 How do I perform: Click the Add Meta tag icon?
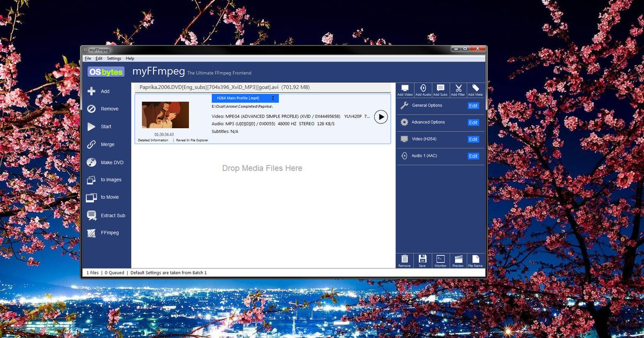(x=474, y=89)
